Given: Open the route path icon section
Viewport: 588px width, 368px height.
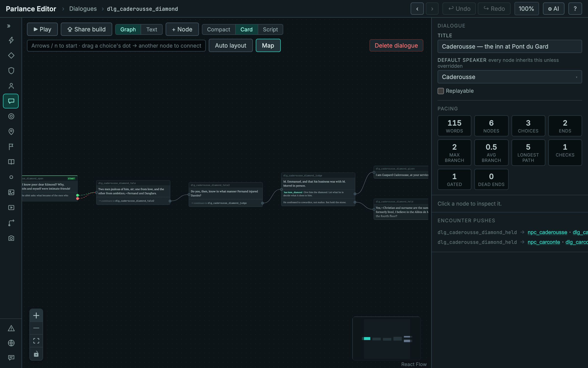Looking at the screenshot, I should (11, 223).
